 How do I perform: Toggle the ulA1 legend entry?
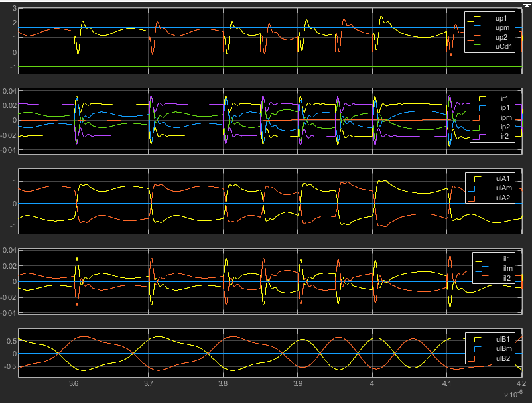(x=503, y=178)
